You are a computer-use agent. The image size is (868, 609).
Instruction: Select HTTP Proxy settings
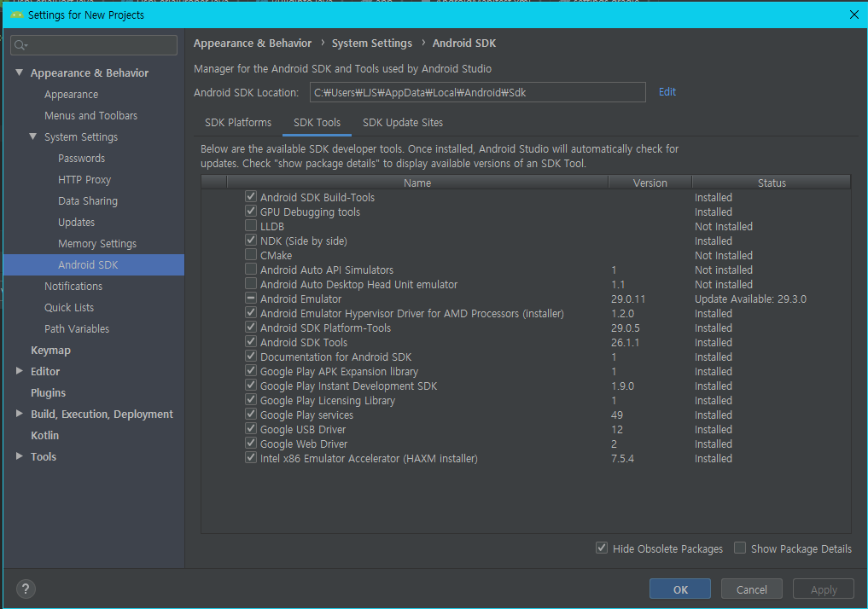[x=84, y=180]
